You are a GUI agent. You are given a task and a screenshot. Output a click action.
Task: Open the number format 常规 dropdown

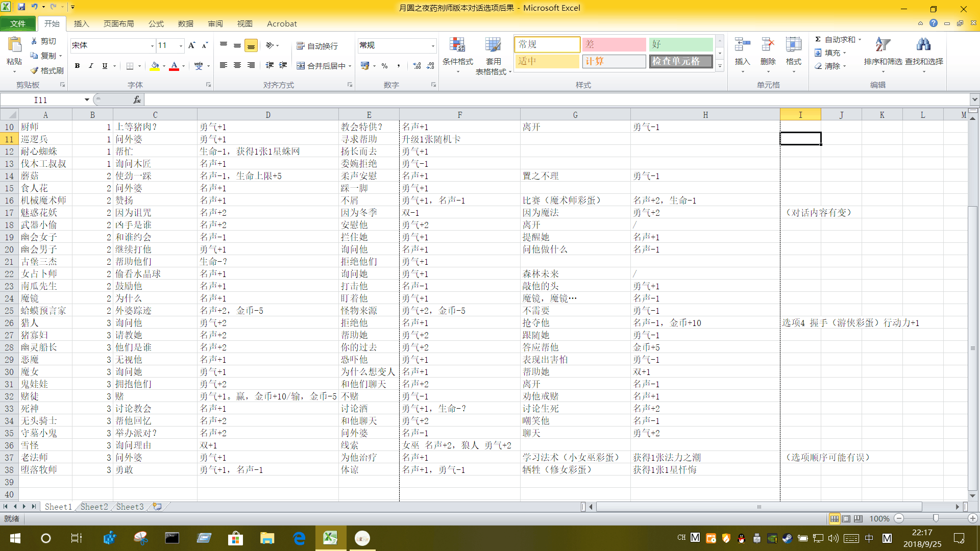click(x=433, y=46)
